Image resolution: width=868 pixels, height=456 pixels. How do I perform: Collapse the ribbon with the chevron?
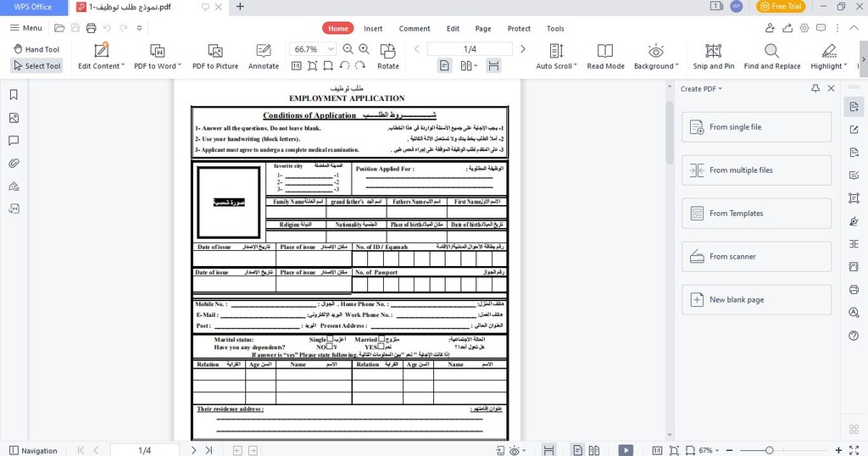[x=854, y=28]
